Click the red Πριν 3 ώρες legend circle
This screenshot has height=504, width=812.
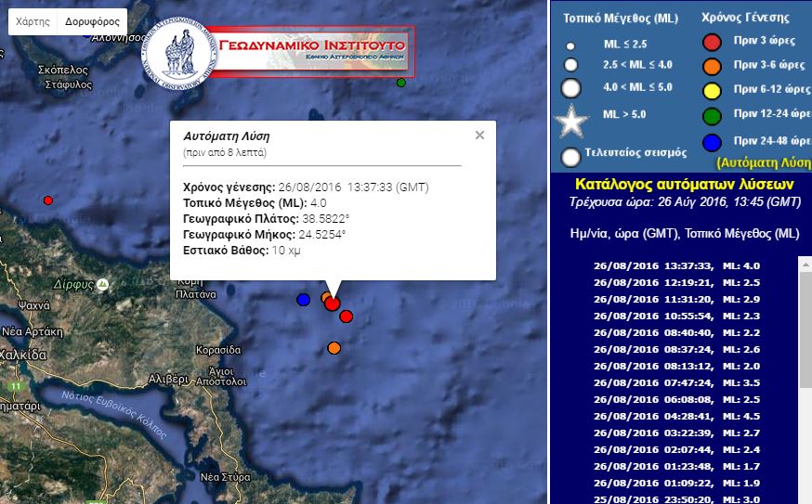coord(712,42)
